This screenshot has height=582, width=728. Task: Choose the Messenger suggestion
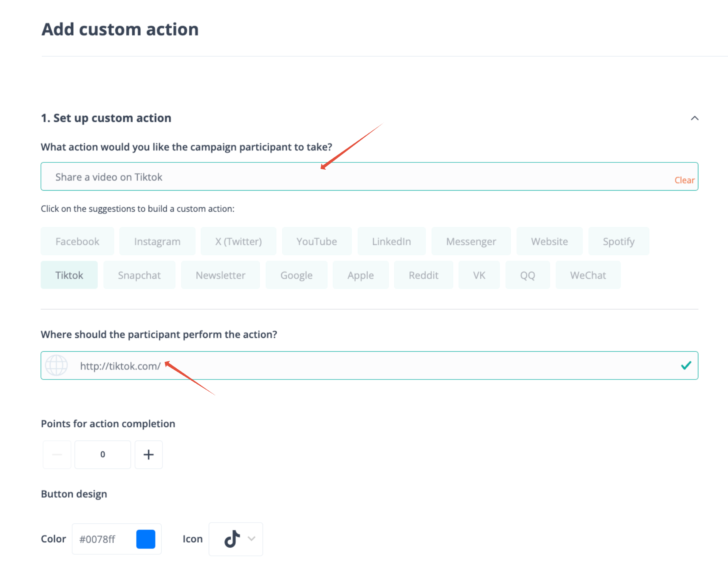pos(471,241)
